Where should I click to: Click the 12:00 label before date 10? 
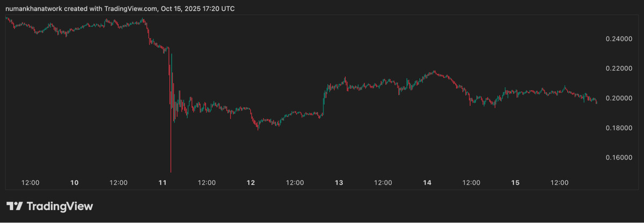pos(31,183)
